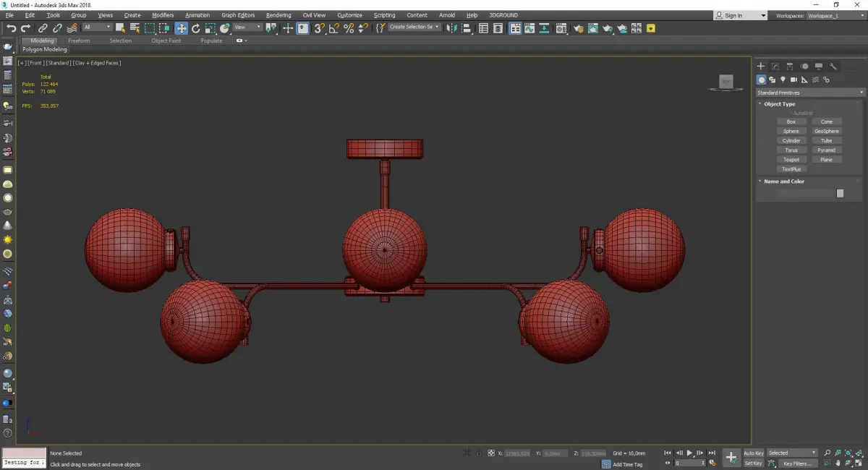Open the Mirror tool

(451, 28)
